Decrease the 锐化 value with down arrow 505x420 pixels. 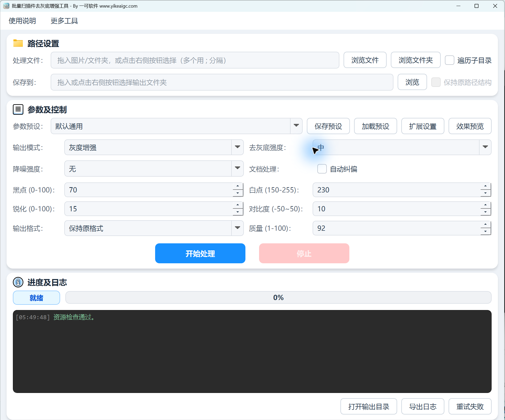[x=238, y=212]
